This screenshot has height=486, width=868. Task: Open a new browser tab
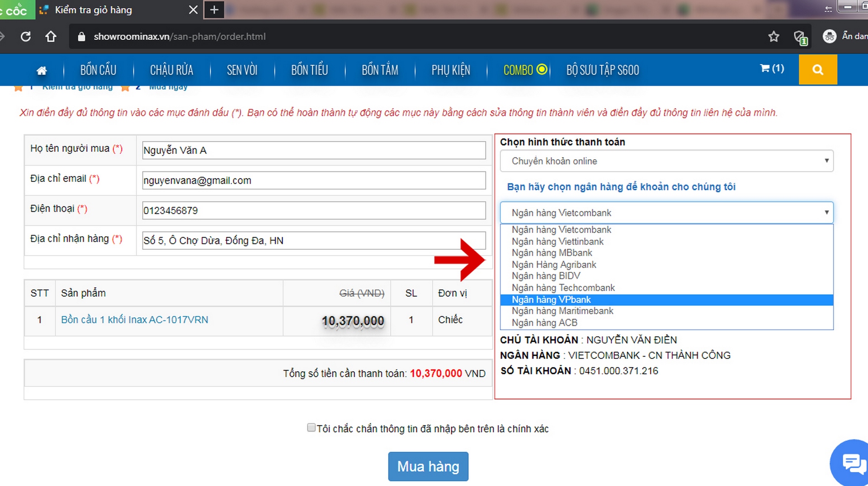click(214, 10)
